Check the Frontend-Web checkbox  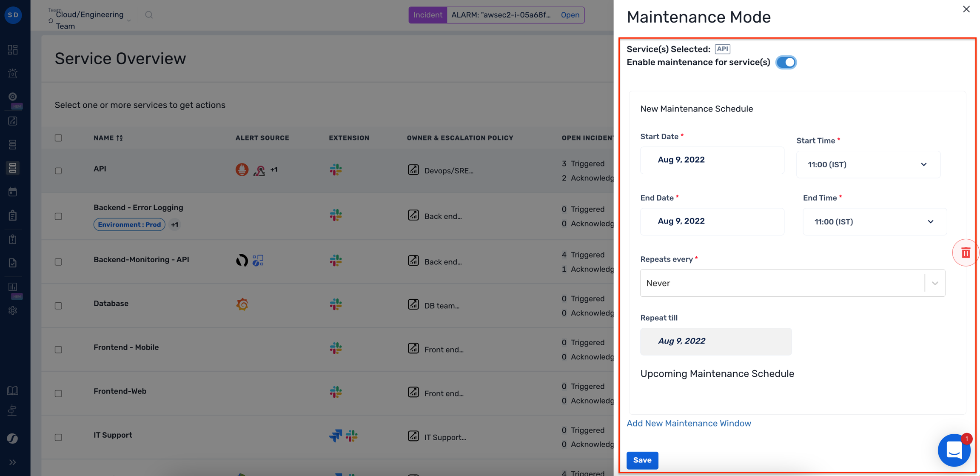point(58,393)
